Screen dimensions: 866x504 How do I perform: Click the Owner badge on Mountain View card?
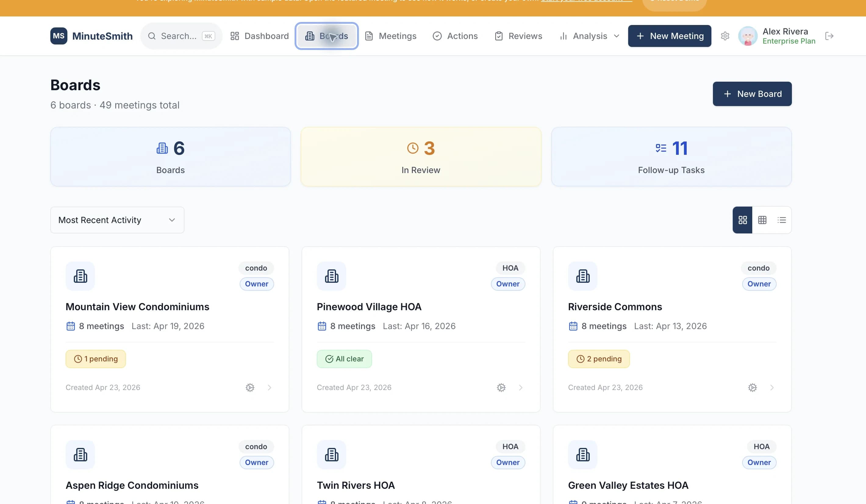point(256,284)
